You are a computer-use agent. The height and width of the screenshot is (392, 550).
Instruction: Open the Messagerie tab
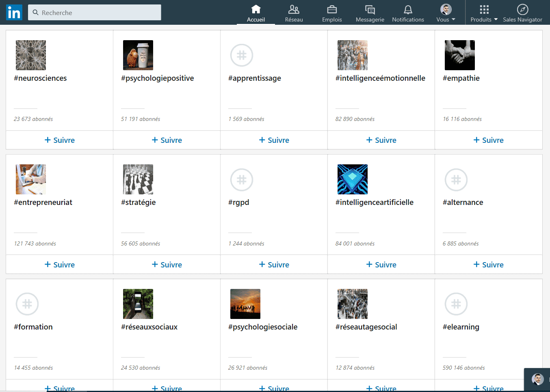(x=370, y=14)
